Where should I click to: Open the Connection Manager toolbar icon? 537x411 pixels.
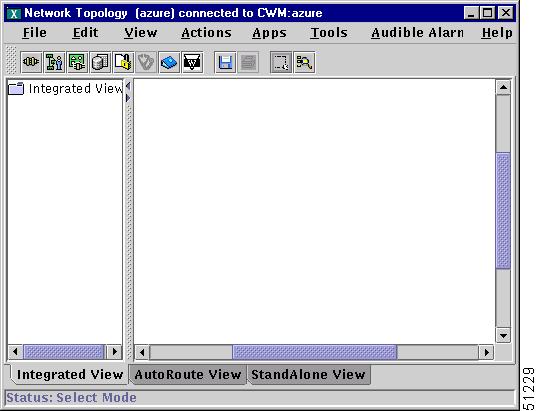coord(31,62)
